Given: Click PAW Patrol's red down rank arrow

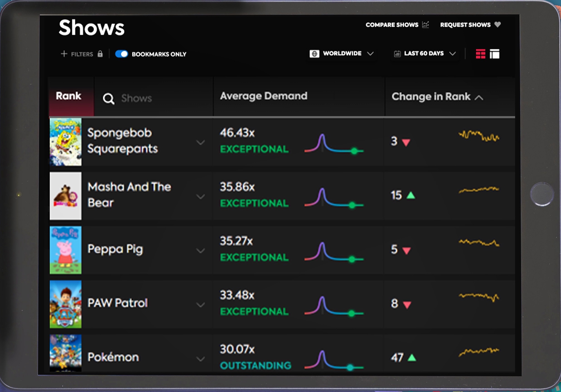Looking at the screenshot, I should point(407,305).
